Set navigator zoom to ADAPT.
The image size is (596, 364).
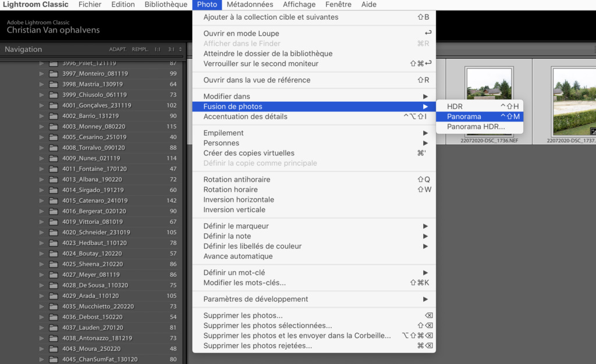(x=118, y=49)
